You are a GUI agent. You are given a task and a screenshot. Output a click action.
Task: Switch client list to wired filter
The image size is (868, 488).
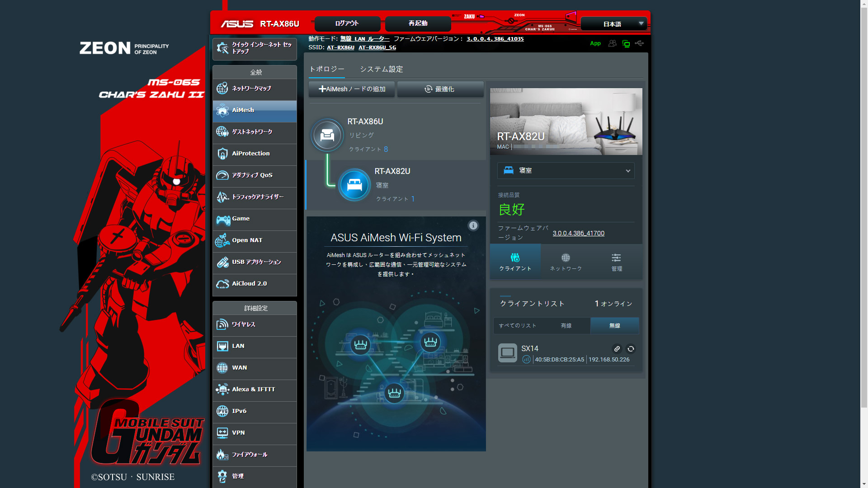click(566, 325)
